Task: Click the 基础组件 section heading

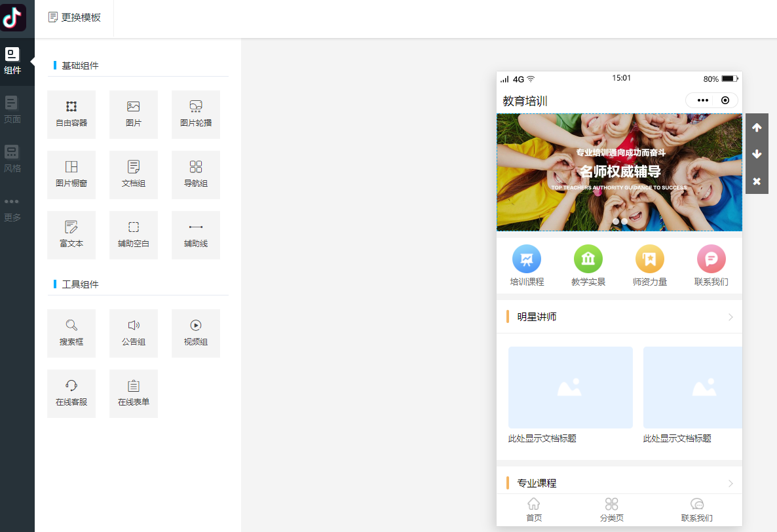Action: pyautogui.click(x=81, y=66)
